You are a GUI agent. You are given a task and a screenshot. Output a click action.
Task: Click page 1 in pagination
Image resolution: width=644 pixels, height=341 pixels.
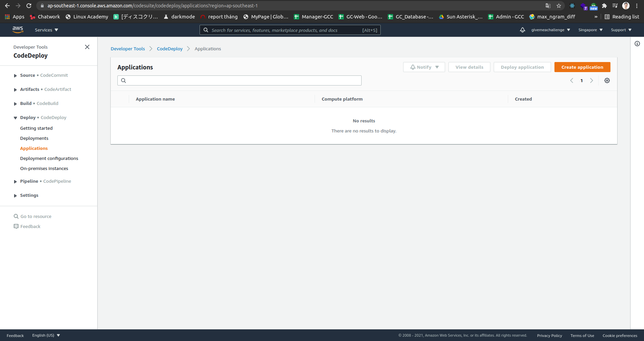[581, 80]
